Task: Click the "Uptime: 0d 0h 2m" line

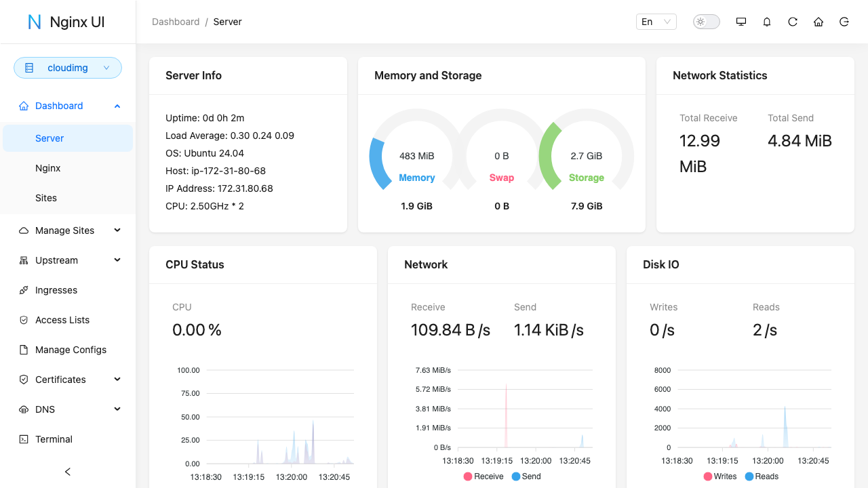Action: [205, 118]
